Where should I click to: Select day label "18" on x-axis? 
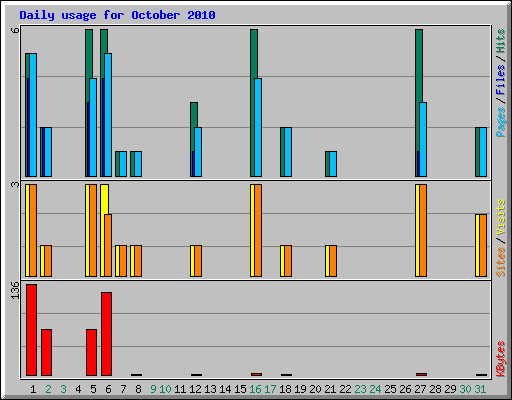pos(285,389)
